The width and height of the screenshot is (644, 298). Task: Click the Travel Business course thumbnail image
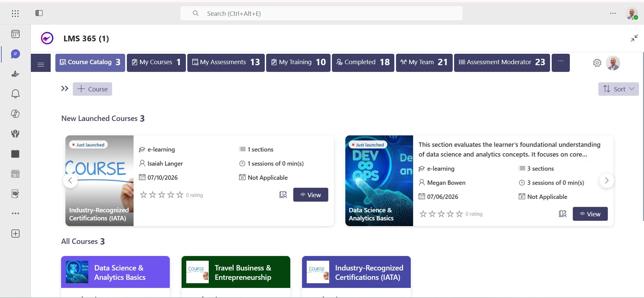(197, 272)
